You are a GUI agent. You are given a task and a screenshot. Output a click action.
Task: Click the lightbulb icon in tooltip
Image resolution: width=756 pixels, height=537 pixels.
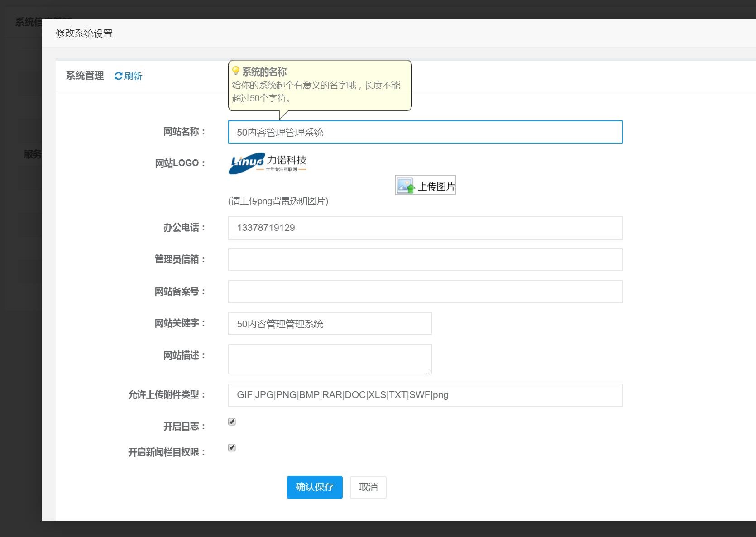[x=236, y=71]
